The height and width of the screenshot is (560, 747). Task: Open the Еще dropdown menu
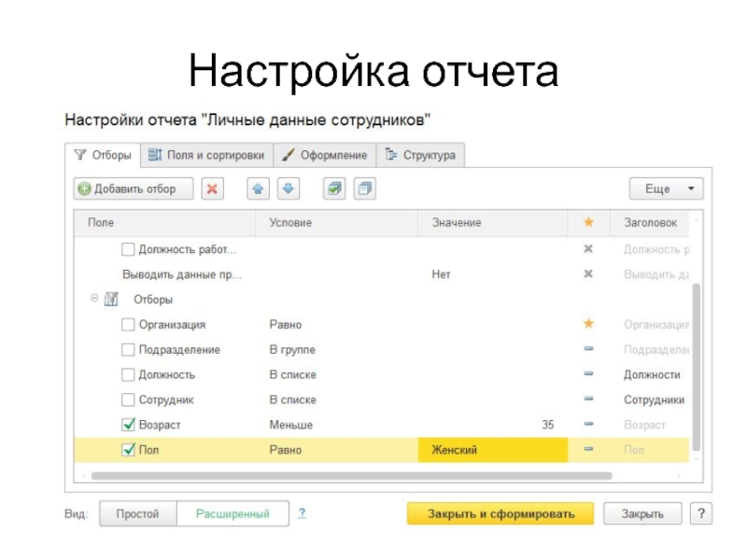tap(666, 189)
